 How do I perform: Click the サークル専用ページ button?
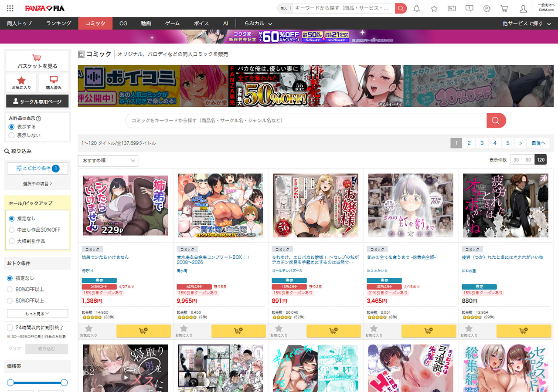(x=37, y=101)
